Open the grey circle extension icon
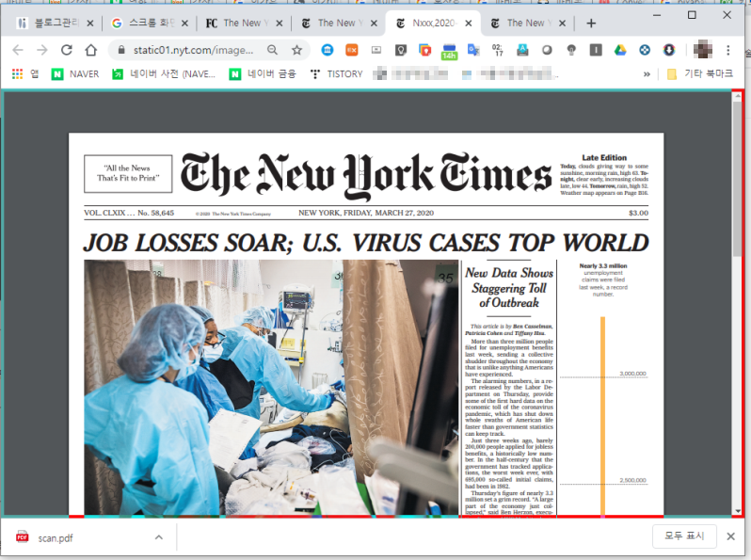The width and height of the screenshot is (751, 560). (x=547, y=50)
